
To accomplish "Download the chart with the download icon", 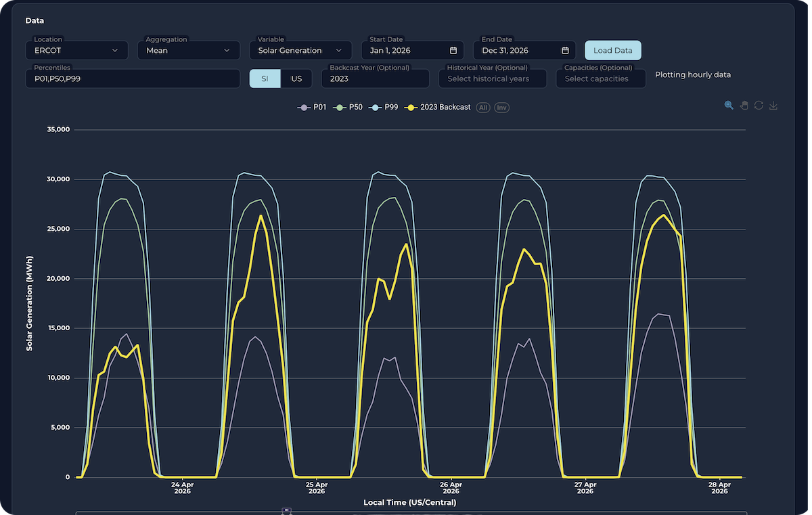I will click(x=773, y=106).
